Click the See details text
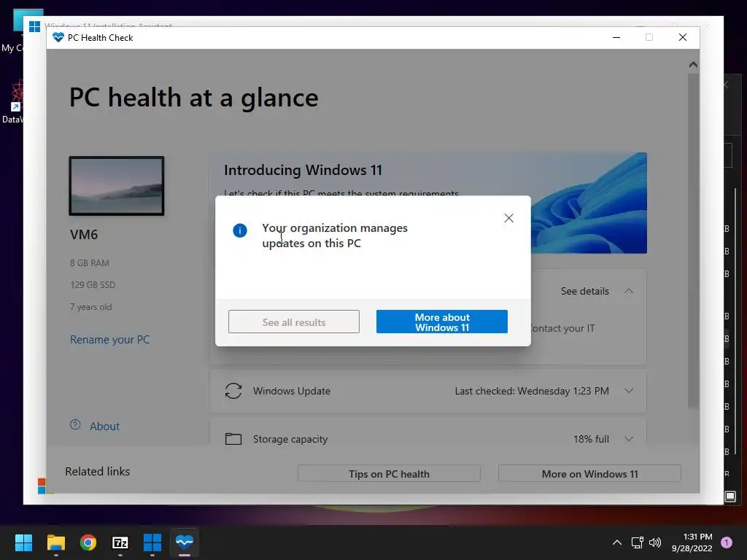 [x=584, y=291]
